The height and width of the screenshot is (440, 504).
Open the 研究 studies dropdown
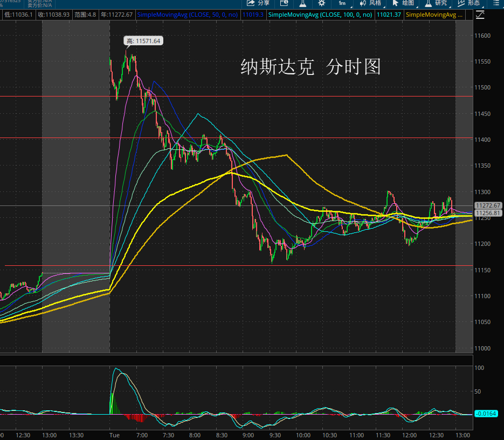[437, 3]
